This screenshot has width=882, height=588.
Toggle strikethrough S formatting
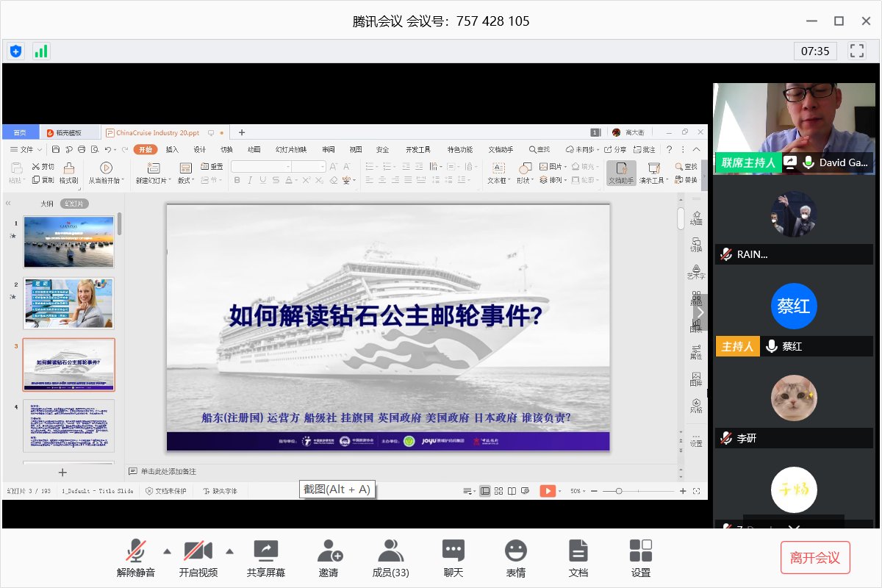(276, 180)
